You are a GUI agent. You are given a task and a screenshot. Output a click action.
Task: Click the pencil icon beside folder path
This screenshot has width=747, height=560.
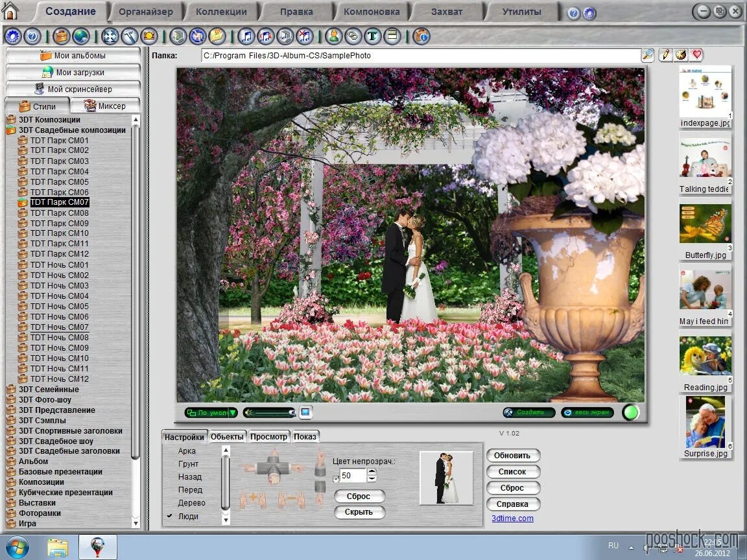(665, 54)
